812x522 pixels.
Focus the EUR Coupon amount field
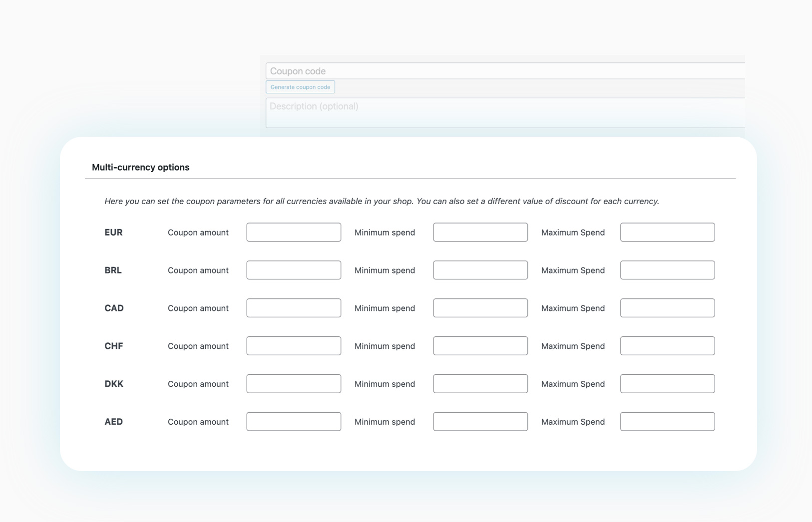pos(294,232)
